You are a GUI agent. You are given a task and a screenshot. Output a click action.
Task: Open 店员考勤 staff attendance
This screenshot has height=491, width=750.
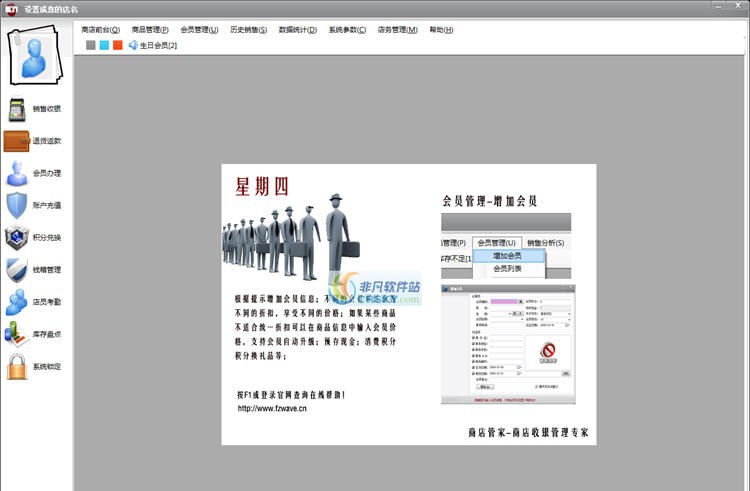(17, 302)
